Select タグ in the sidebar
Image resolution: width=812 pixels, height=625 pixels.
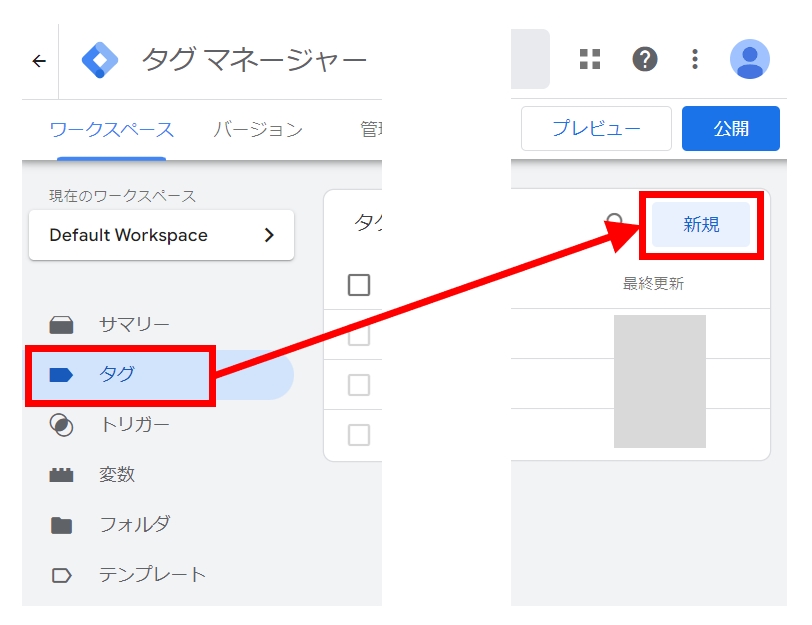coord(160,374)
